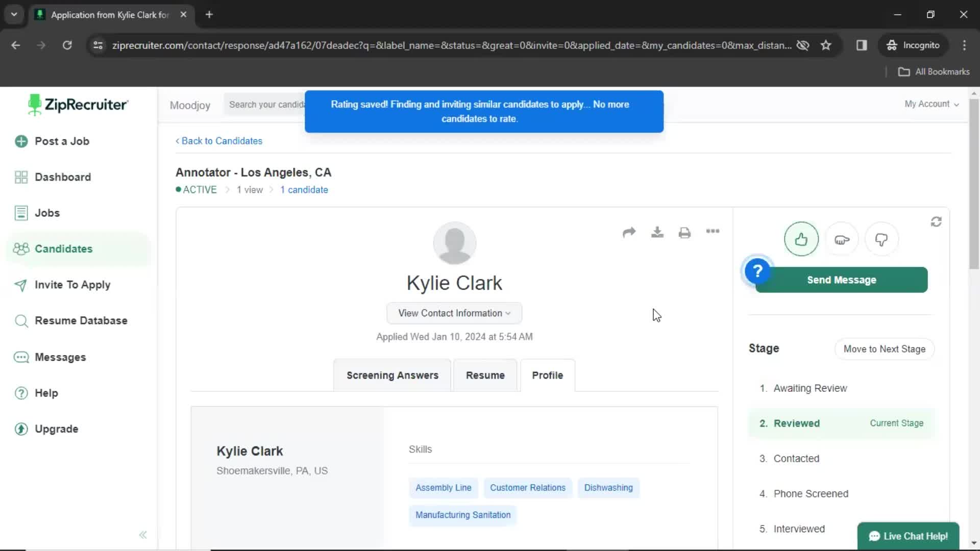Click Kylie Clark's avatar picture
This screenshot has height=551, width=980.
(454, 243)
